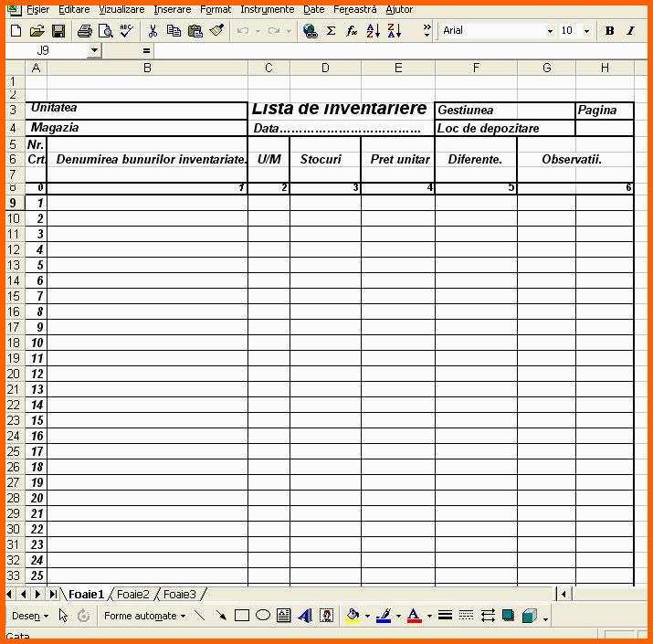Run the spelling check ABC icon
The width and height of the screenshot is (653, 644).
126,30
